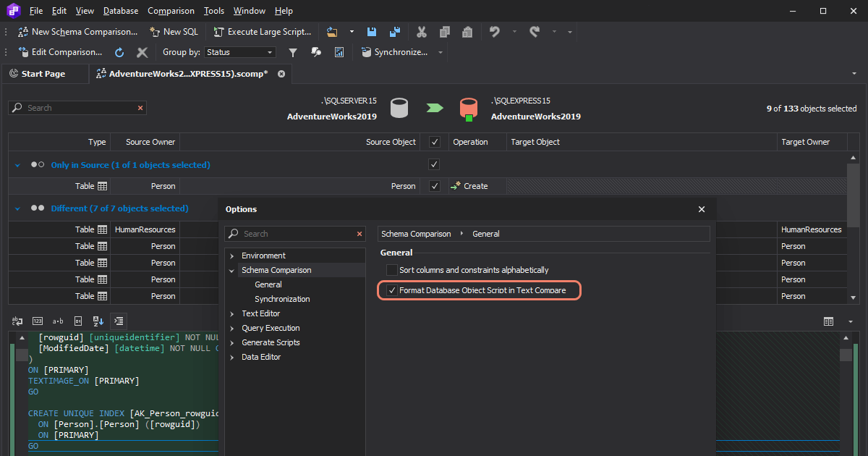This screenshot has width=868, height=456.
Task: Uncheck the Person table Create operation checkbox
Action: [433, 186]
